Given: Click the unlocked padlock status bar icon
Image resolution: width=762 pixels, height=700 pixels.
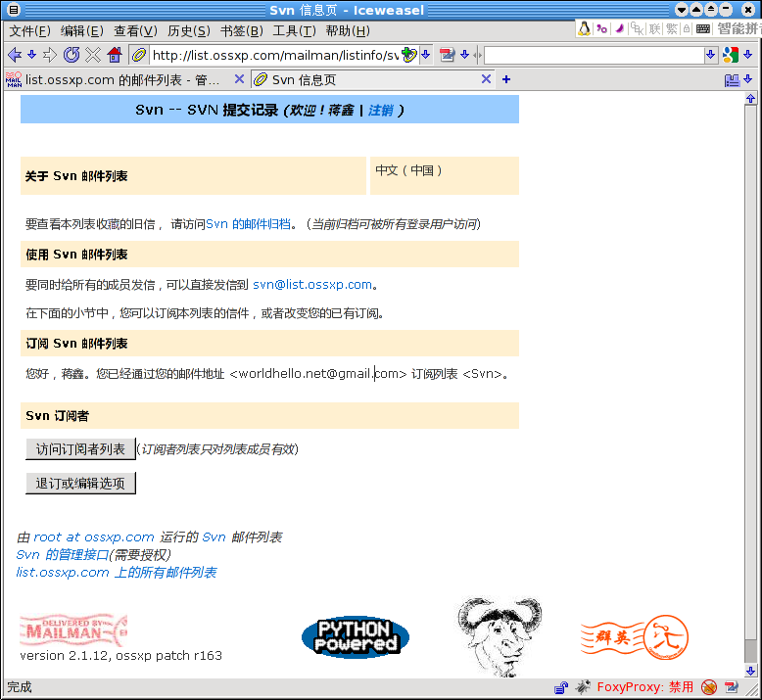Looking at the screenshot, I should click(x=561, y=687).
